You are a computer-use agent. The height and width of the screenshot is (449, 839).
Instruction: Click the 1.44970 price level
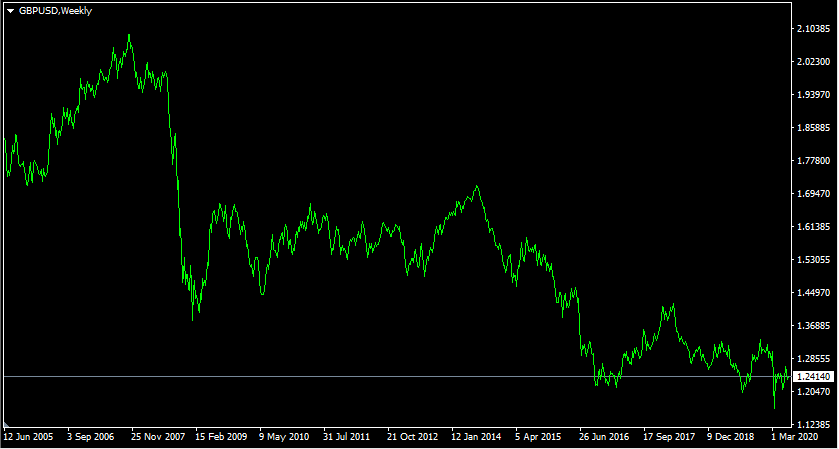[813, 293]
